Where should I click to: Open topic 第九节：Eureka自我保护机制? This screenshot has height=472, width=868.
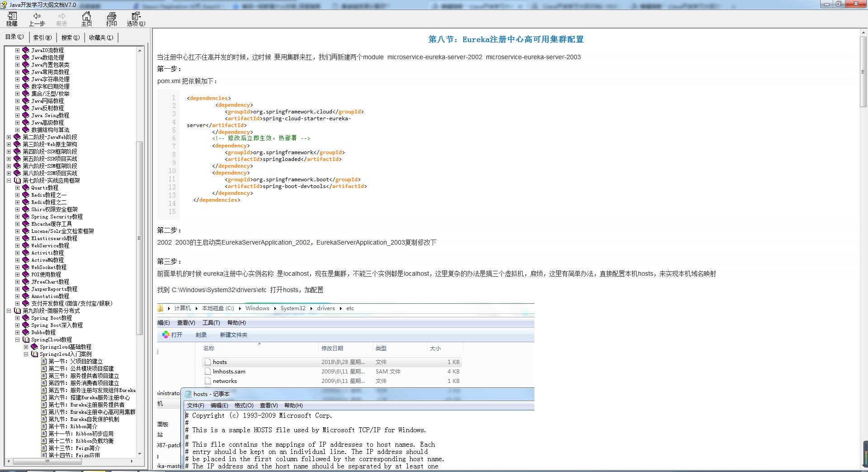pyautogui.click(x=84, y=419)
